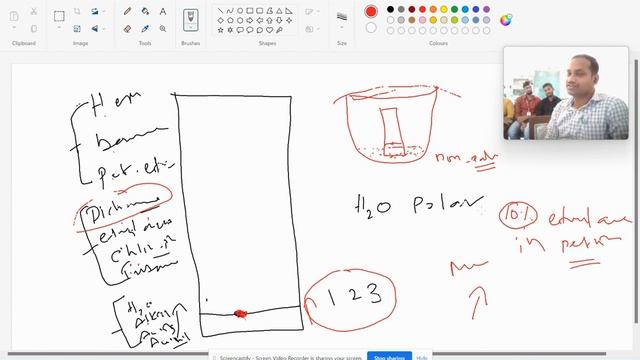Click the Rotate icon
Viewport: 640px width, 360px height.
95,11
